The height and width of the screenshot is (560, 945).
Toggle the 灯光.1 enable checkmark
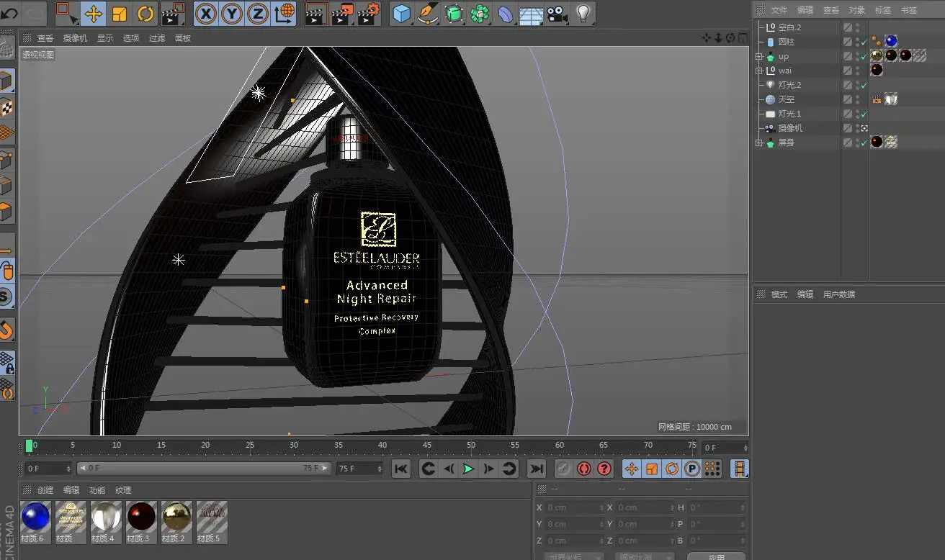pos(864,114)
